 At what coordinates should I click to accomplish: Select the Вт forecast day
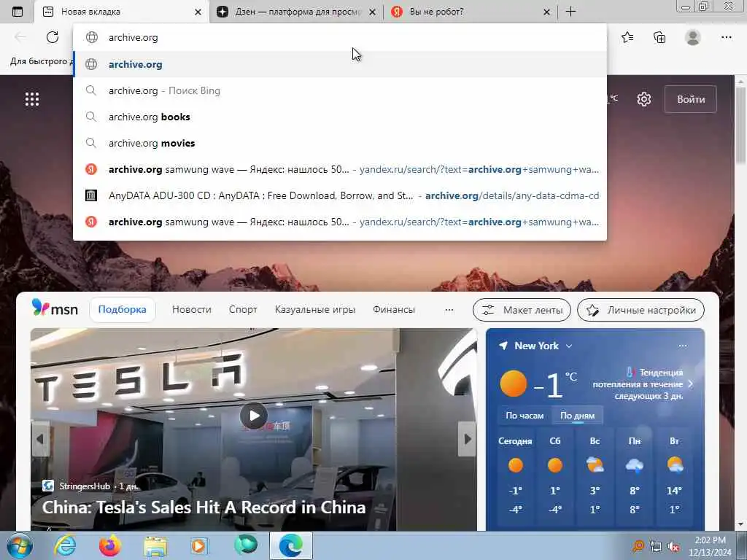[674, 475]
